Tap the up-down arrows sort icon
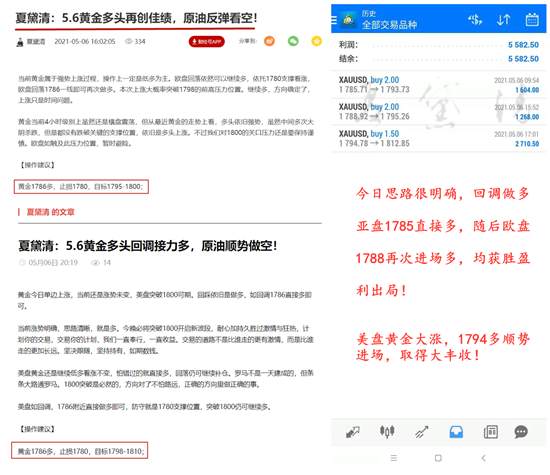 tap(503, 20)
